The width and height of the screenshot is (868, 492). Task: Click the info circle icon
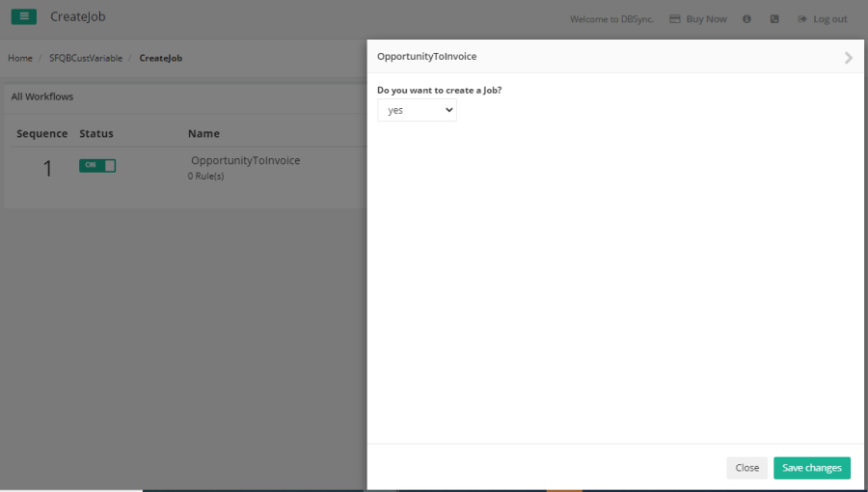746,19
